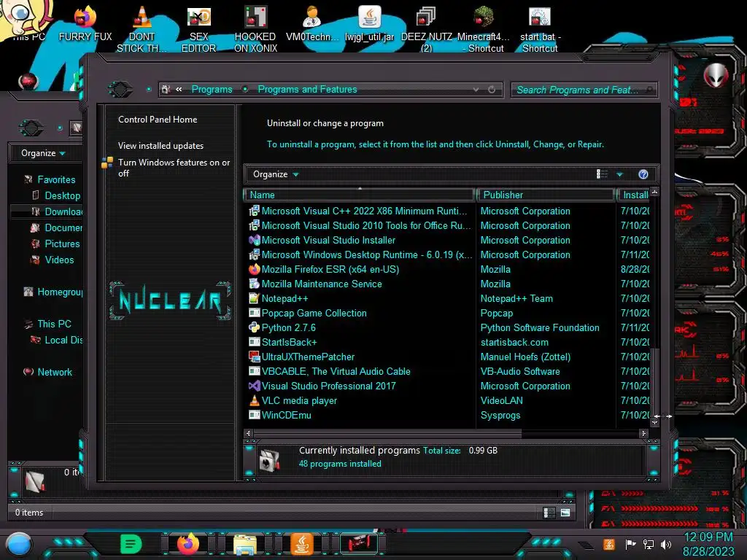Click right arrow of horizontal scrollbar
The image size is (747, 560).
tap(643, 433)
